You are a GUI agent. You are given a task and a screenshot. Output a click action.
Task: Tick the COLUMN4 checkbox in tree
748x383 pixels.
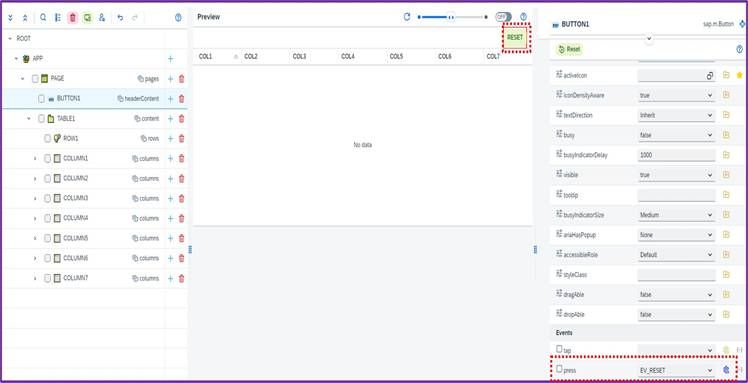pos(47,218)
